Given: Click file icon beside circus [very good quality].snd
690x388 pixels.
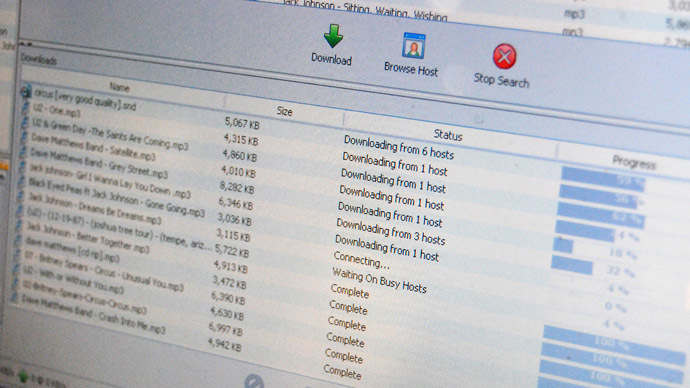Looking at the screenshot, I should tap(26, 91).
